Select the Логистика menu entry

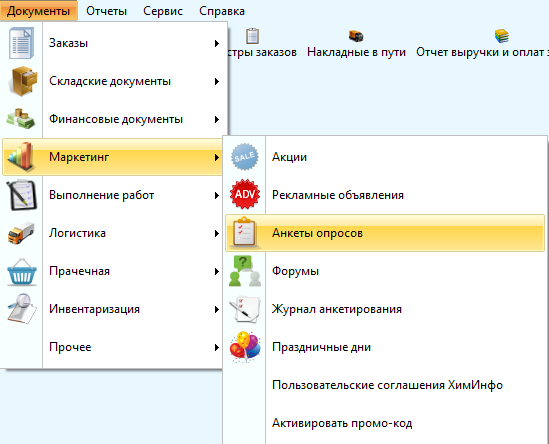pyautogui.click(x=112, y=233)
